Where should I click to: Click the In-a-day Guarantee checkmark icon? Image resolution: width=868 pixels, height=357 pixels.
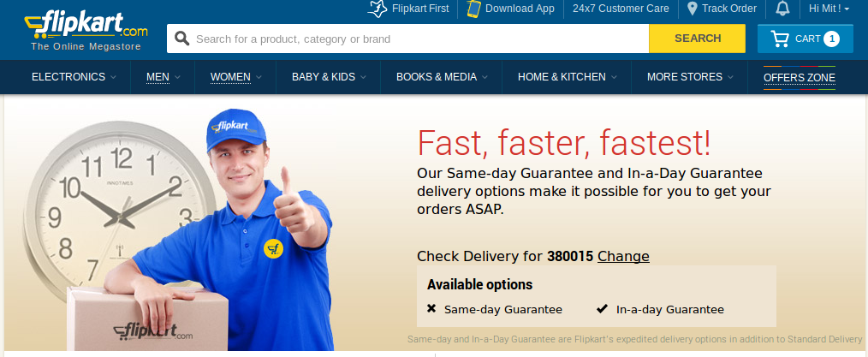(x=603, y=309)
